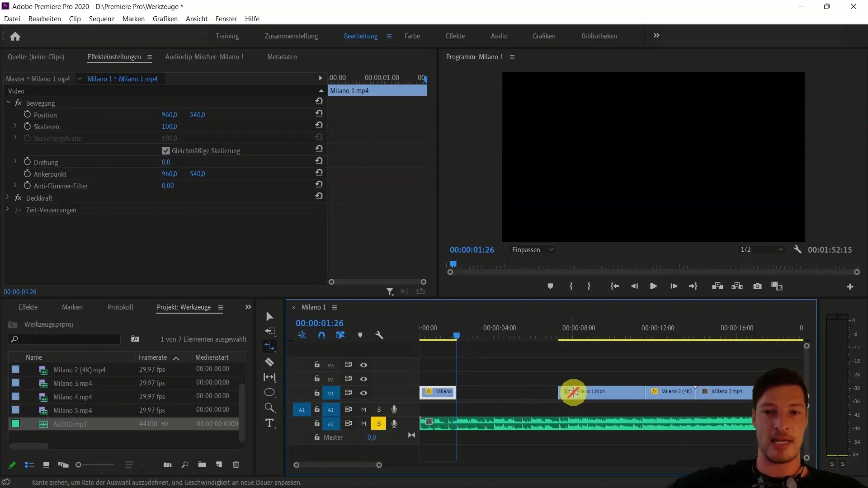
Task: Select the Ellipse shape tool
Action: click(x=269, y=392)
